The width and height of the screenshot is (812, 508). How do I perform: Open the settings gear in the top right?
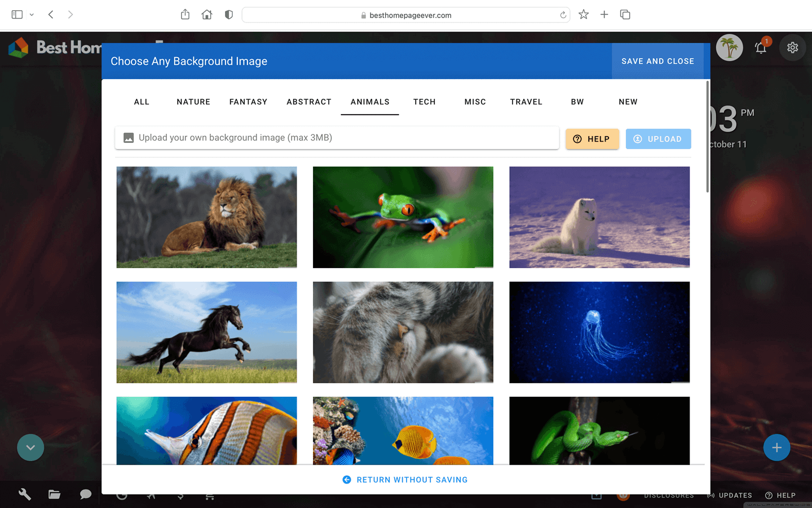click(x=792, y=47)
